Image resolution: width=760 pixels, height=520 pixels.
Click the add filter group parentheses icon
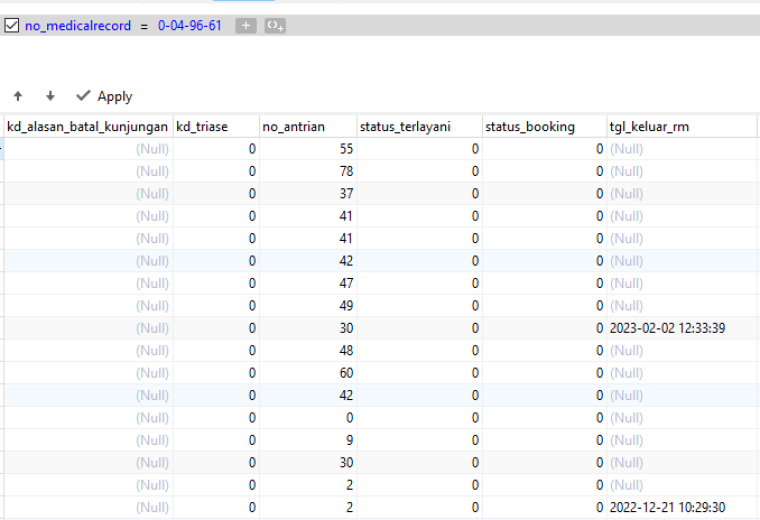[x=275, y=25]
